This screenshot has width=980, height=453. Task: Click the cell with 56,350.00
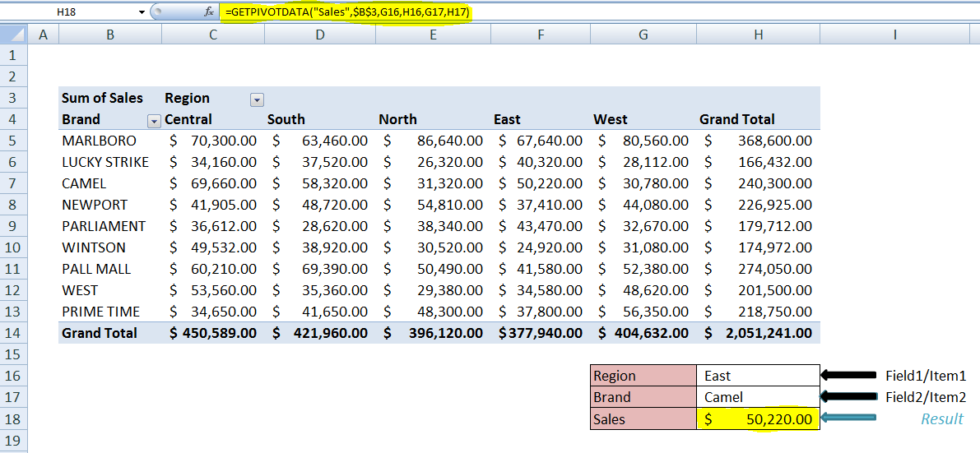click(x=643, y=312)
